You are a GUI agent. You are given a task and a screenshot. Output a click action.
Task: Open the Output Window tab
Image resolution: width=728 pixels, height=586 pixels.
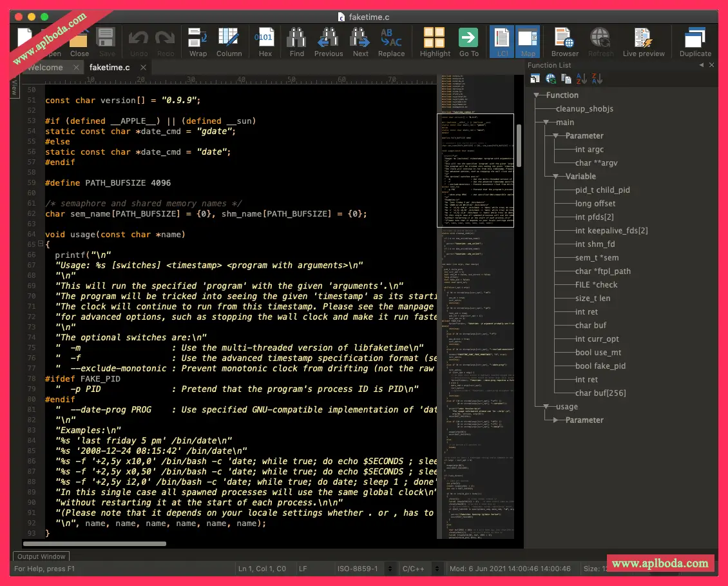tap(41, 556)
